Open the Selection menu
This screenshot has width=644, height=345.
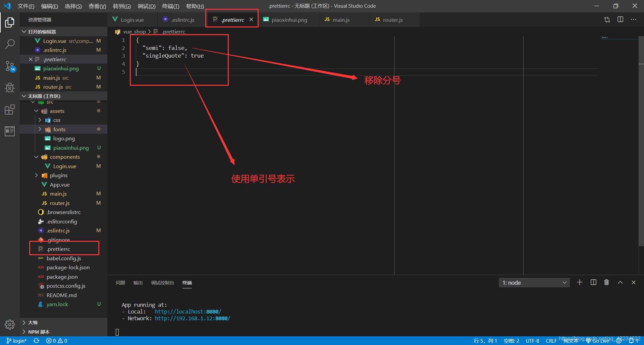click(73, 6)
